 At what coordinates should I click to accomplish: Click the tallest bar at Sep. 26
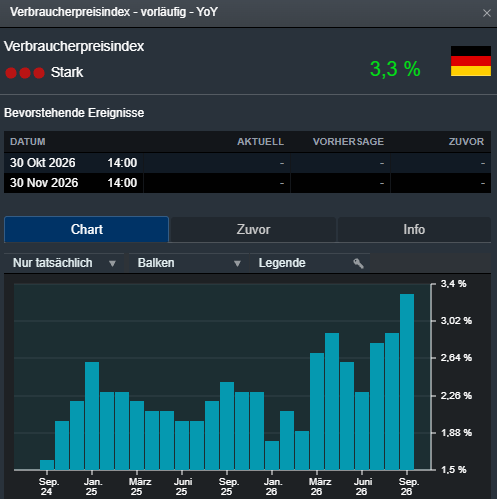coord(407,382)
